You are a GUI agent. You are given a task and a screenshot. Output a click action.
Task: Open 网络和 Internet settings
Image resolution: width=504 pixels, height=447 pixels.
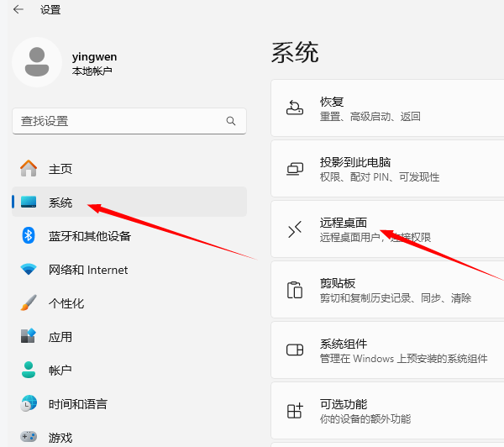[x=88, y=270]
